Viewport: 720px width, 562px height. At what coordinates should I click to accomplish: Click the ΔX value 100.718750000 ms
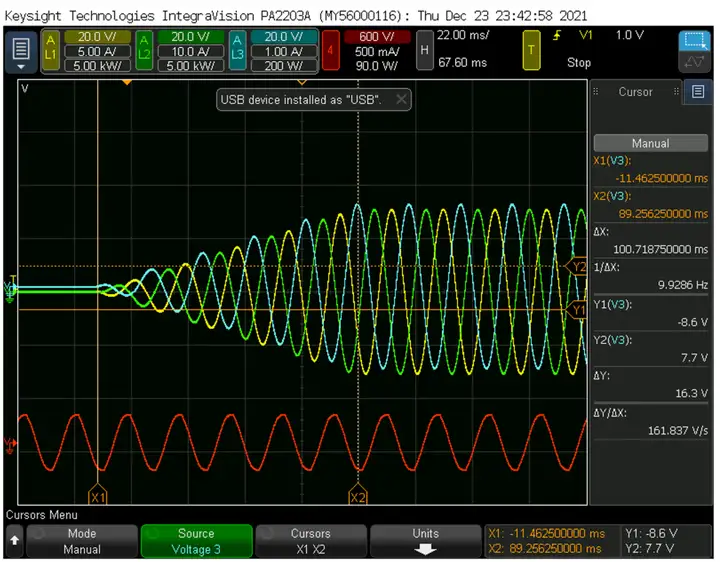click(x=660, y=249)
